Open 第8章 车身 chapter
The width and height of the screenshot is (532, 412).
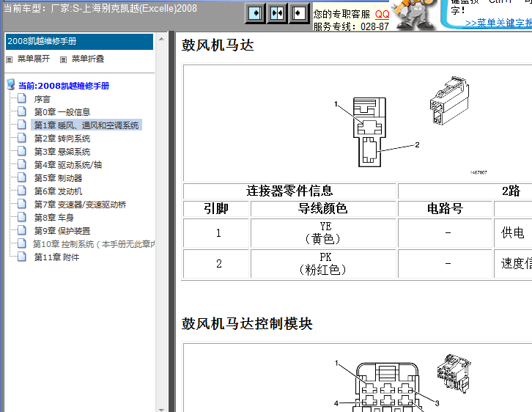54,218
